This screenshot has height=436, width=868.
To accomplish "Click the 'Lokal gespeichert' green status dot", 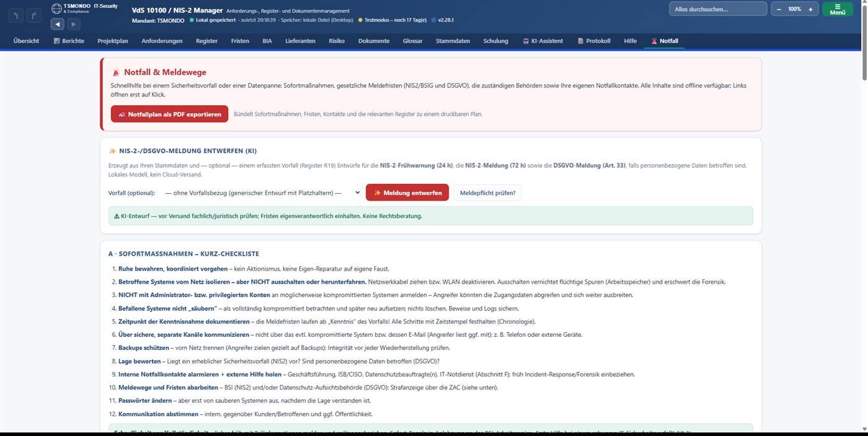I will (192, 20).
